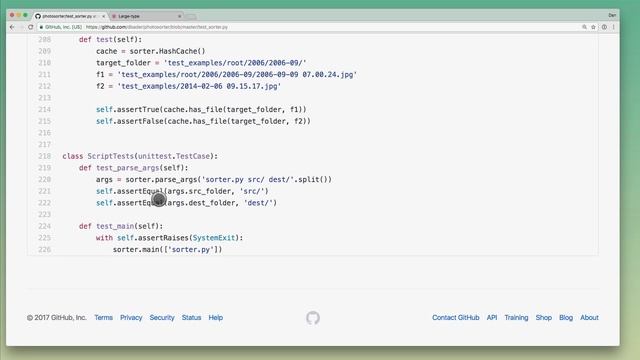Select line number 215
Image resolution: width=640 pixels, height=360 pixels.
tap(44, 121)
